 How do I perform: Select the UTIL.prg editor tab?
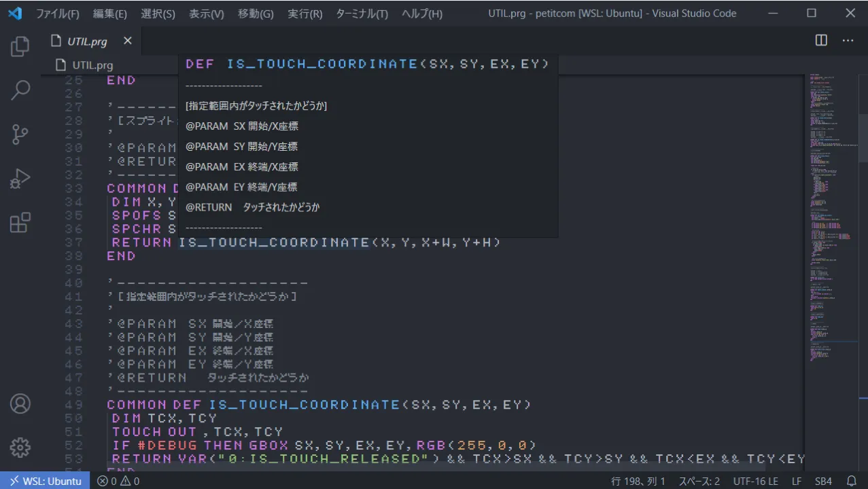pos(87,41)
